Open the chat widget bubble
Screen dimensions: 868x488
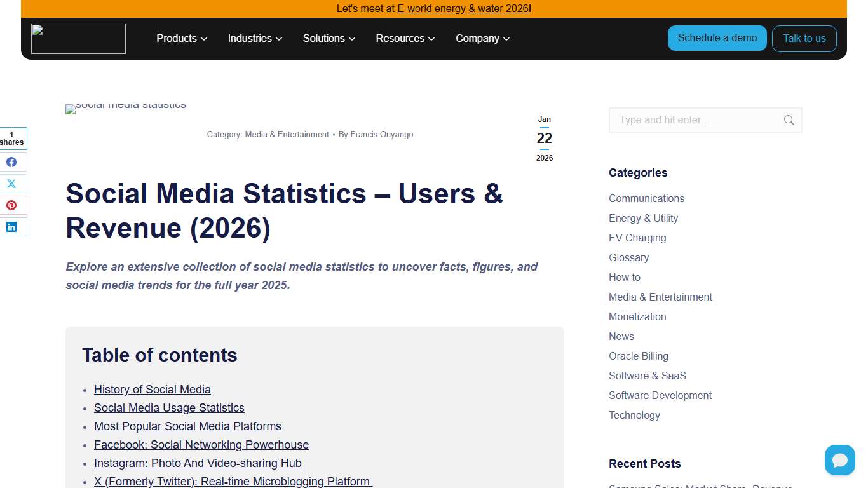click(x=839, y=459)
